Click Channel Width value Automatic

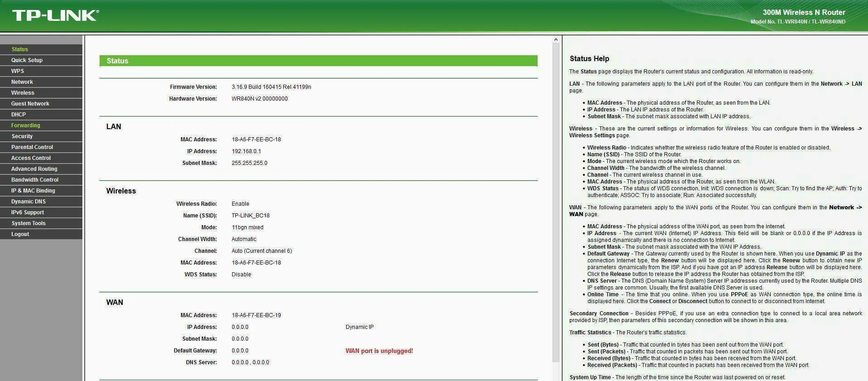[x=244, y=239]
